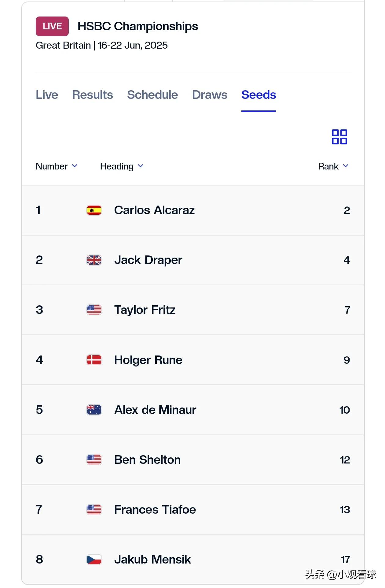Open the Rank sort dropdown
Viewport: 385px width, 588px height.
tap(333, 166)
